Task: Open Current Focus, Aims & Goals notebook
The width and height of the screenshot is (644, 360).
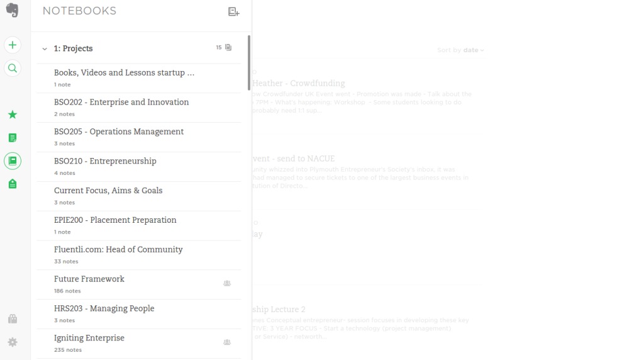Action: coord(108,191)
